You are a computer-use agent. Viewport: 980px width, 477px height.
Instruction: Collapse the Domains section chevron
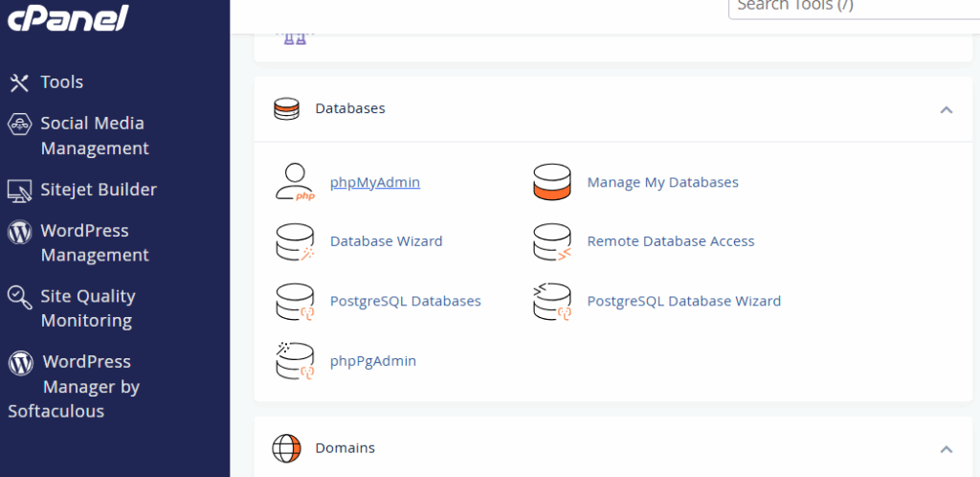[947, 449]
